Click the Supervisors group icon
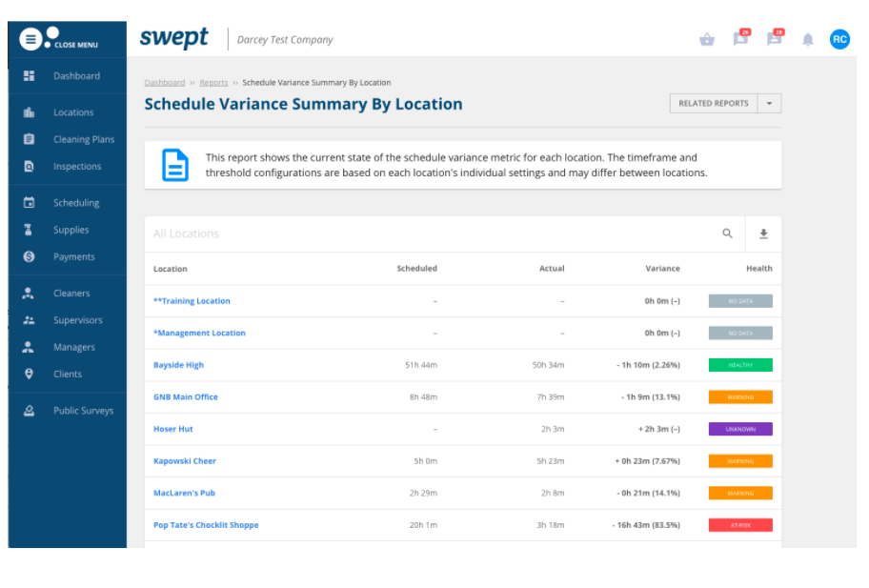869x588 pixels. tap(29, 320)
